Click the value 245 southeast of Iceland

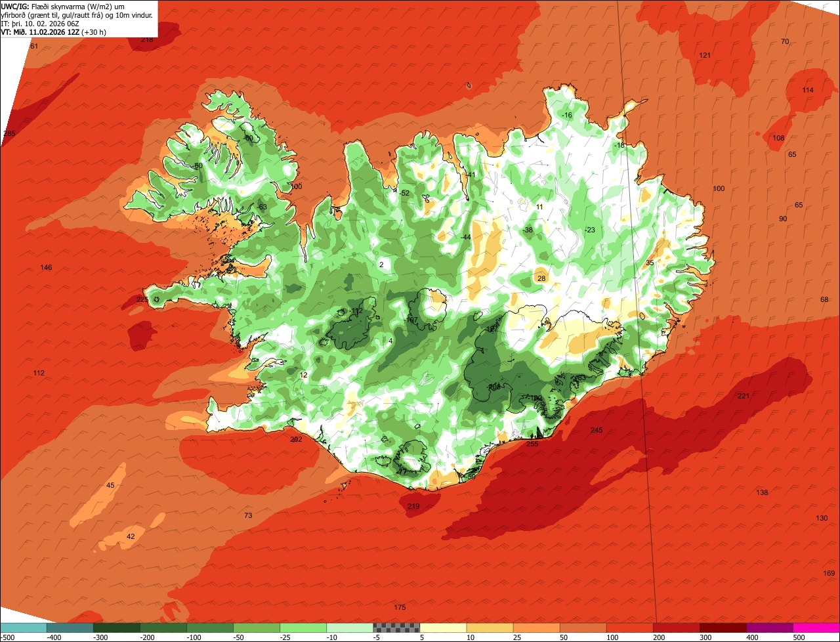click(596, 430)
